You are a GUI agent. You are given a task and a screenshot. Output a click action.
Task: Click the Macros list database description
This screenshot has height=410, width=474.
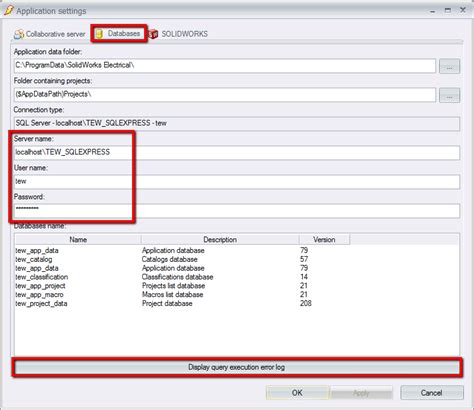pos(172,295)
